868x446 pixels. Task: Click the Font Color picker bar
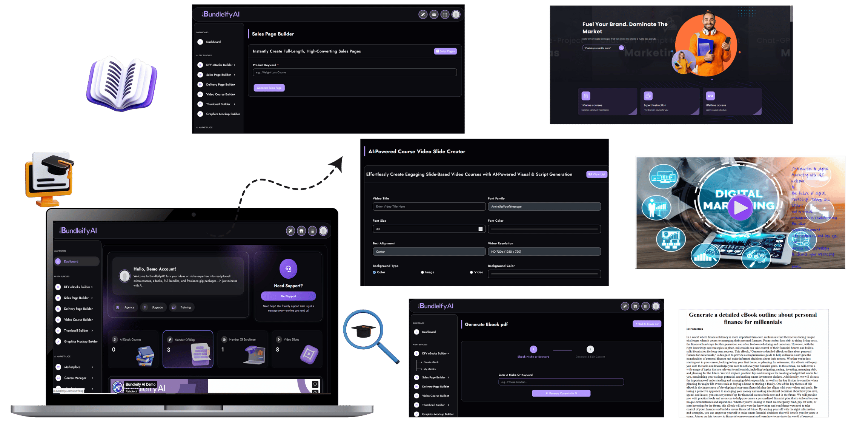tap(544, 229)
